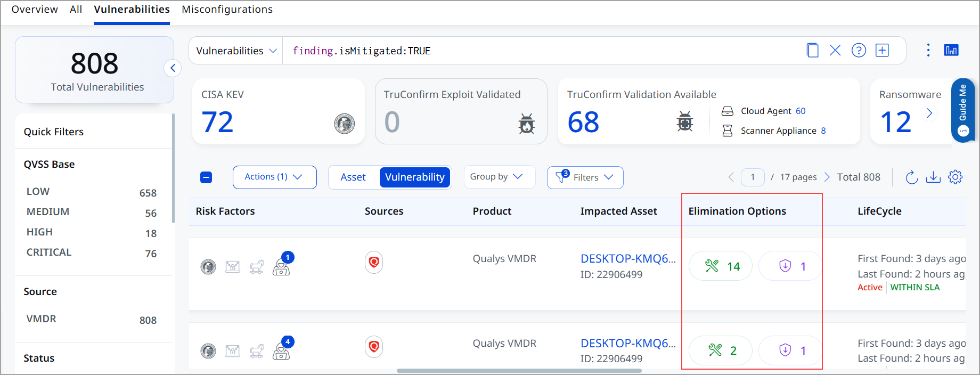Click the 14 patches elimination option
Image resolution: width=980 pixels, height=375 pixels.
click(x=721, y=266)
